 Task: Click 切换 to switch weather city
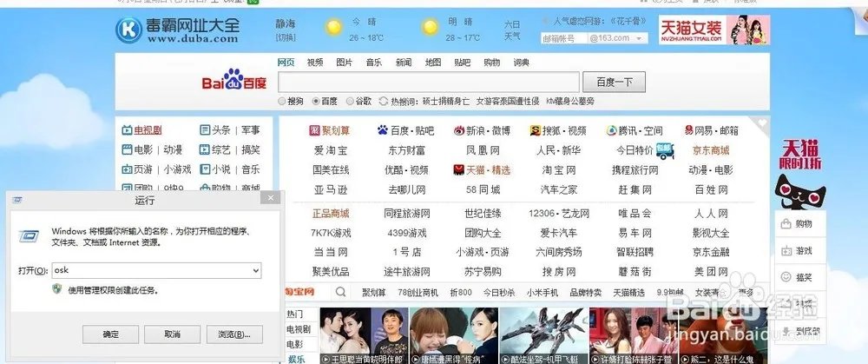click(286, 37)
